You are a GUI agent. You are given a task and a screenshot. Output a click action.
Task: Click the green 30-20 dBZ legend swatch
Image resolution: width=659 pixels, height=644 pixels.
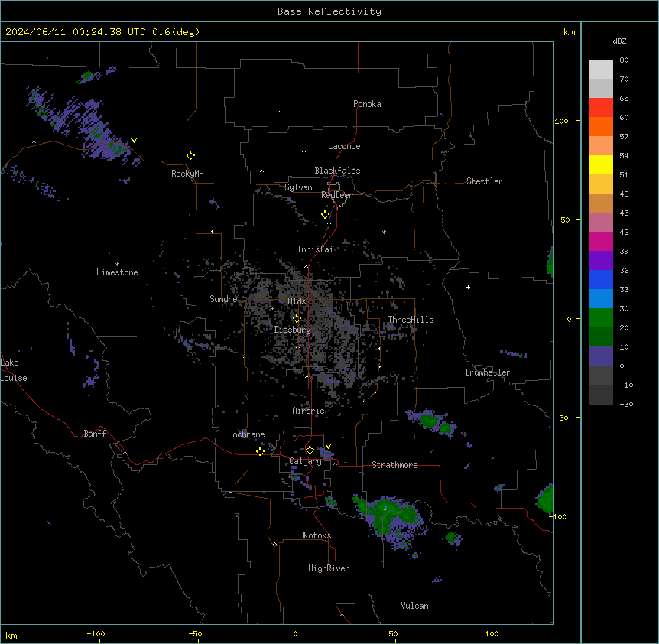pyautogui.click(x=601, y=318)
